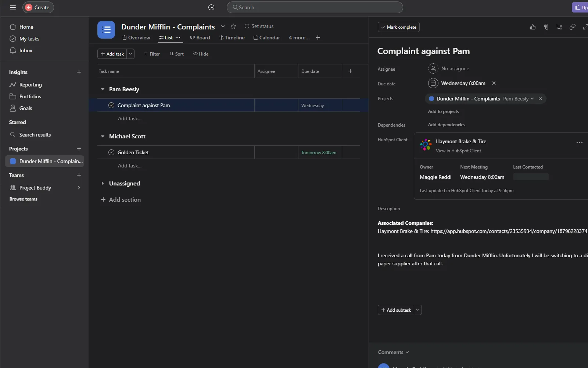Click the attachment paperclip icon

(546, 27)
